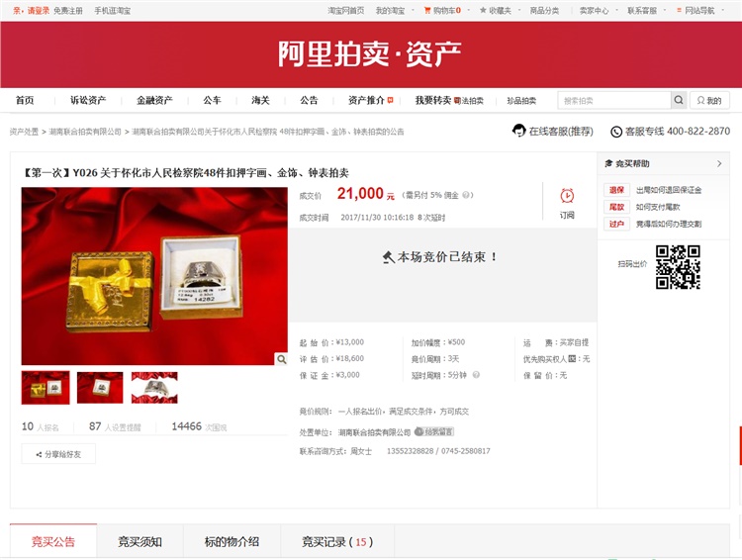The width and height of the screenshot is (742, 560).
Task: Click 如何支付尾款 help link
Action: click(x=658, y=207)
